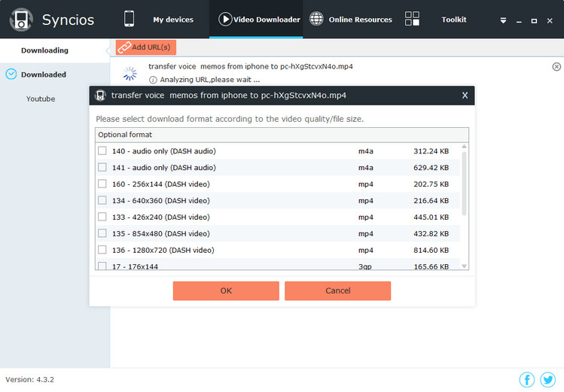Click the Add URL(s) button
Screen dimensions: 564x392
coord(145,47)
